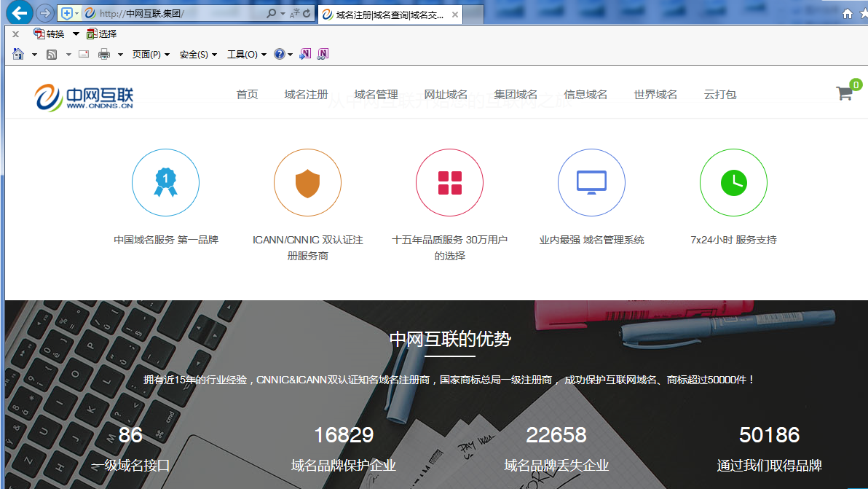The height and width of the screenshot is (489, 868).
Task: Open the shopping cart icon
Action: pyautogui.click(x=845, y=93)
